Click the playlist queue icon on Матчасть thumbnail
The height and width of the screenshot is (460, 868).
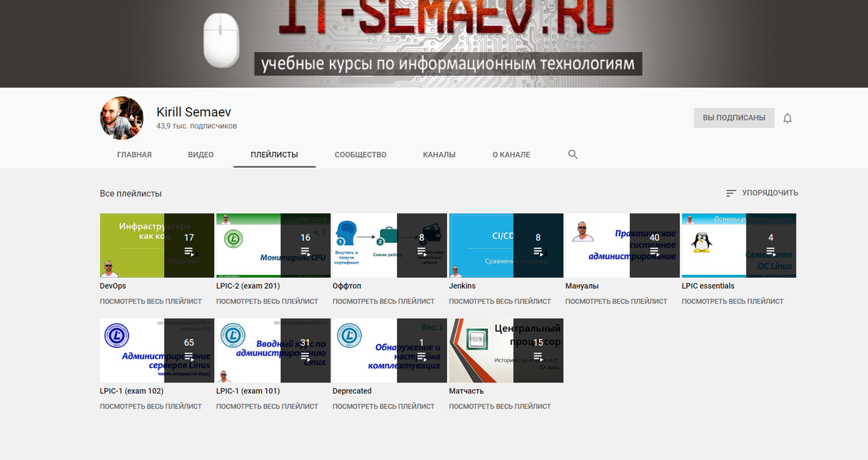pos(538,357)
